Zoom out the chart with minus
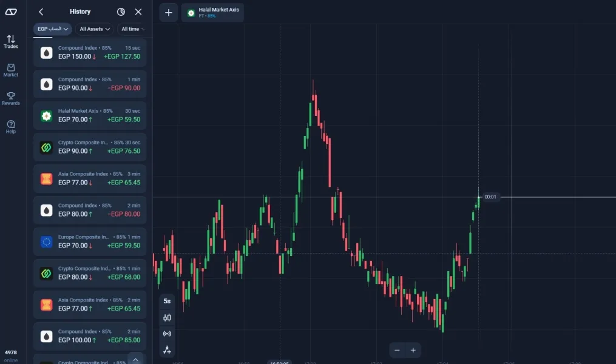The height and width of the screenshot is (364, 616). click(x=397, y=350)
